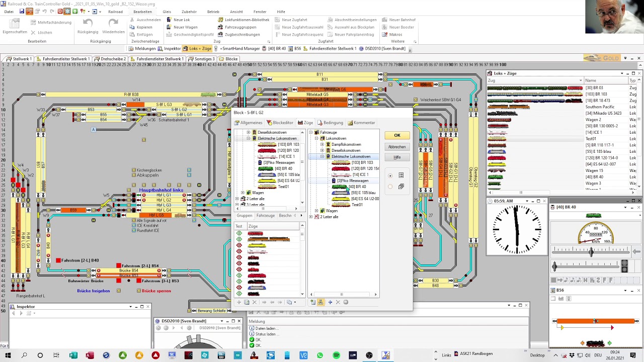644x362 pixels.
Task: Switch to Allgemeines tab in Block dialog
Action: click(248, 123)
